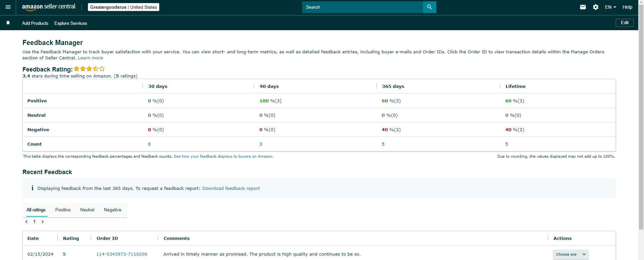Switch to the Negative ratings tab
Screen dimensions: 644x260
(113, 210)
